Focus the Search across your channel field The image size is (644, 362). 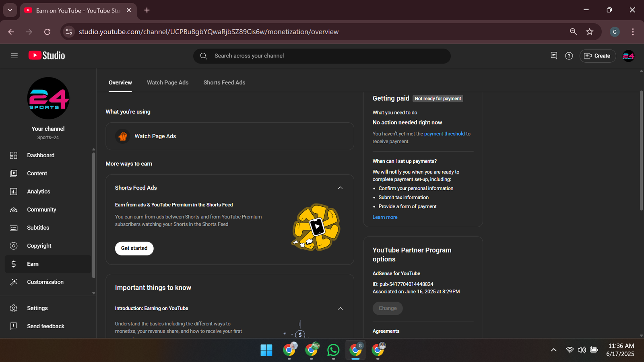(x=322, y=56)
